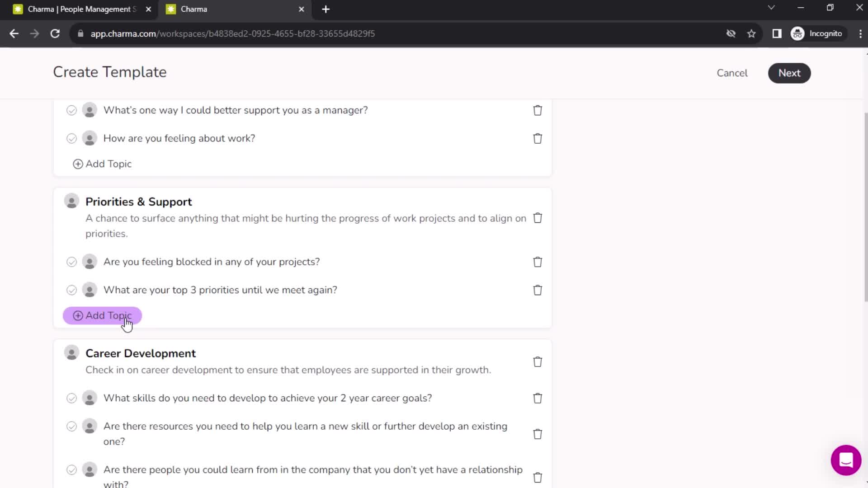Viewport: 868px width, 488px height.
Task: Click the delete icon next to blocked projects question
Action: [x=538, y=262]
